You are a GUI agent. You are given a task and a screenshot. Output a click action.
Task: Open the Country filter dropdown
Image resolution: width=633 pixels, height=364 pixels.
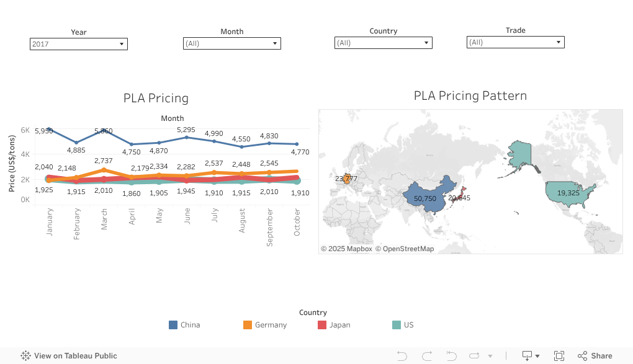coord(383,43)
